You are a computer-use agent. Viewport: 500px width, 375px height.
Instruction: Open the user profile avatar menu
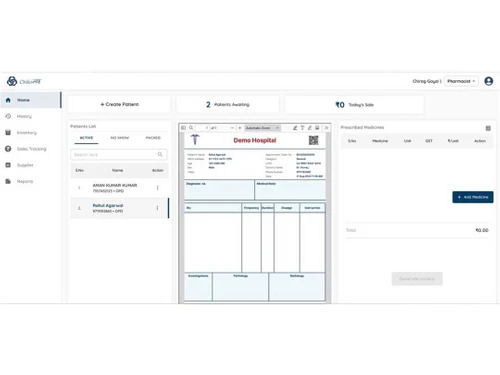point(489,81)
